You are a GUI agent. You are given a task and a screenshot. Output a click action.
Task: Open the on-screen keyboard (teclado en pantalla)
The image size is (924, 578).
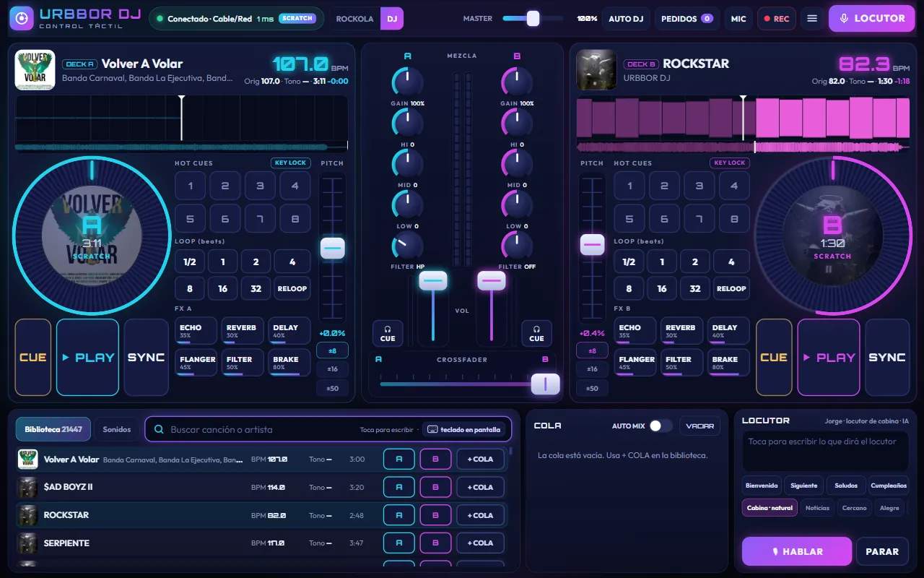(x=463, y=429)
